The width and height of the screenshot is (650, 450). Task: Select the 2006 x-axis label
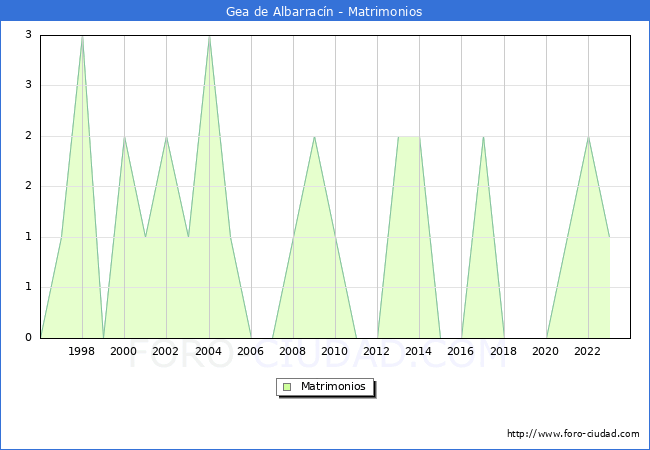250,351
